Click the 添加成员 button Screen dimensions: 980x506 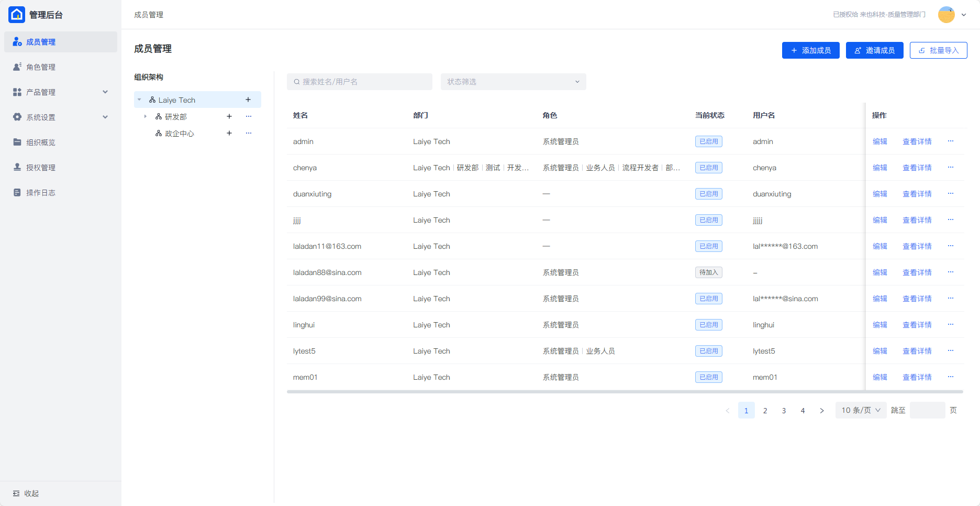[x=811, y=50]
